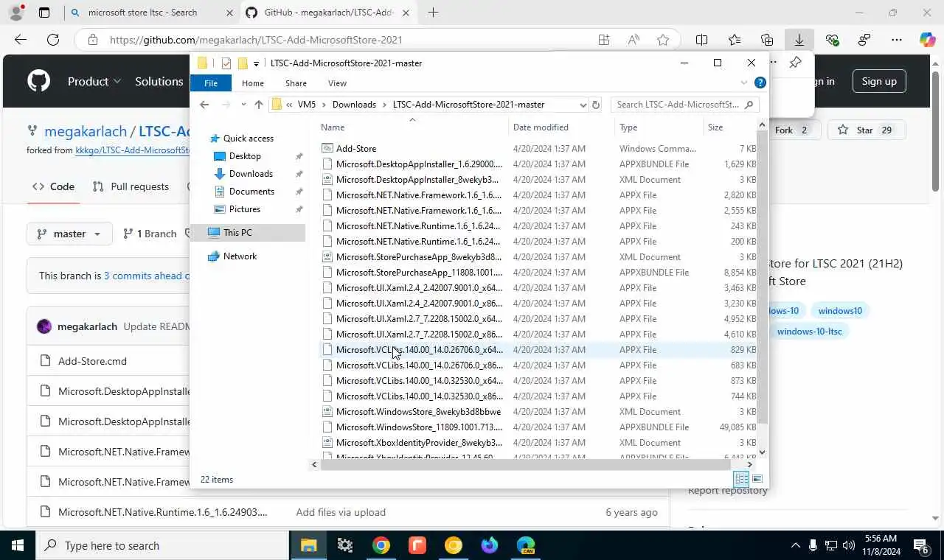Open the Home ribbon tab
The image size is (944, 560).
[x=253, y=83]
